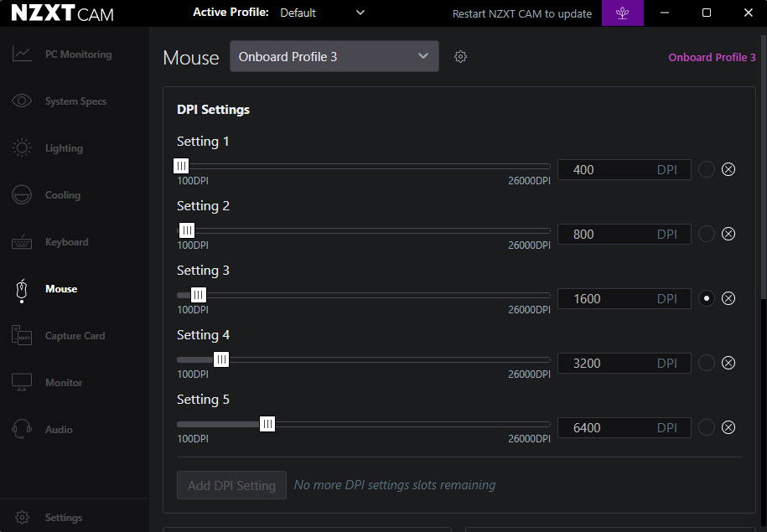
Task: Remove DPI Setting 5 with X icon
Action: click(x=728, y=427)
